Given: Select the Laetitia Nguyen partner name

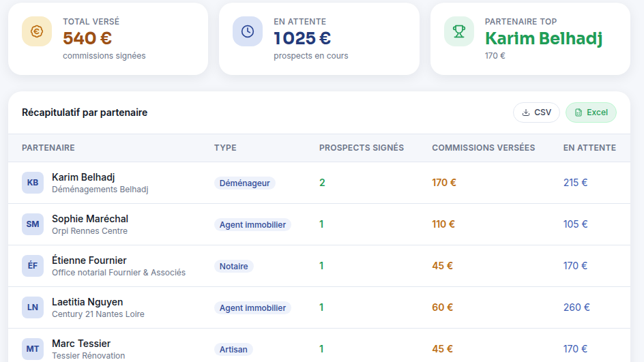Looking at the screenshot, I should (87, 302).
